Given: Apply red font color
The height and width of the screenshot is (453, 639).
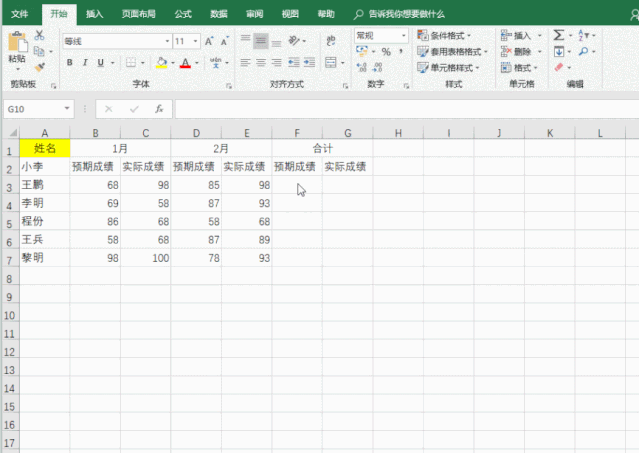Looking at the screenshot, I should point(185,62).
